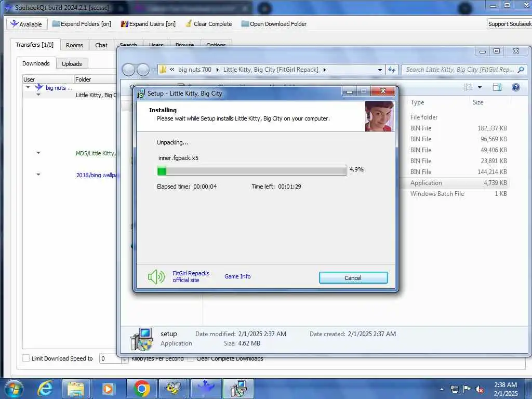Image resolution: width=532 pixels, height=399 pixels.
Task: Click Support Soulseek button
Action: [x=509, y=24]
